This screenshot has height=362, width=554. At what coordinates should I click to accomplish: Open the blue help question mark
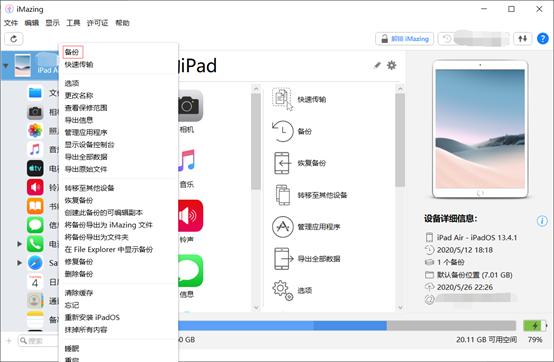point(543,38)
